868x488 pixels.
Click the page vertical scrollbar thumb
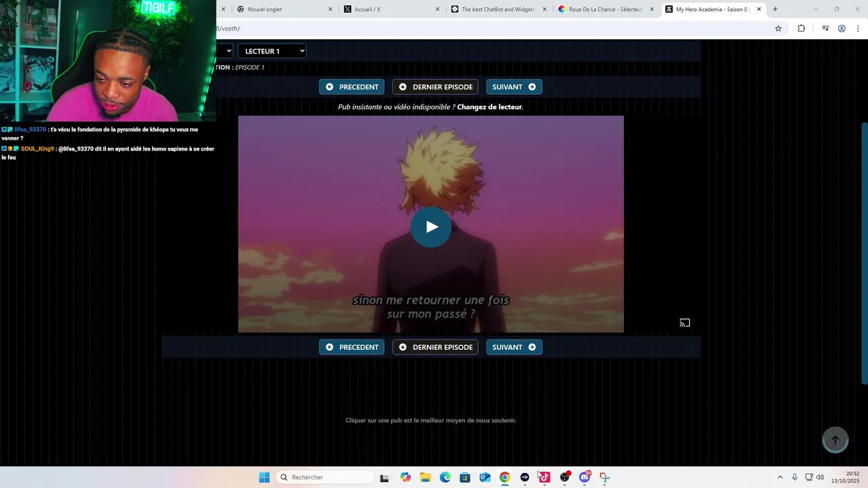(864, 253)
